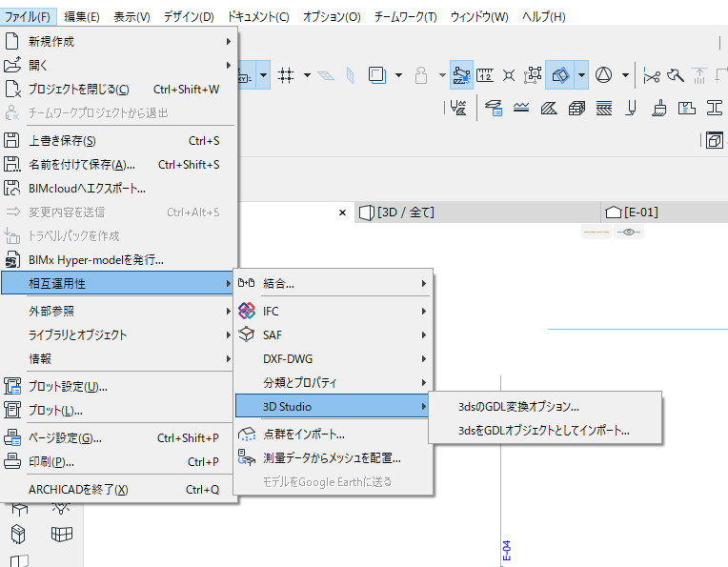Expand the 外部参照 submenu
Screen dimensions: 728x567
click(118, 311)
